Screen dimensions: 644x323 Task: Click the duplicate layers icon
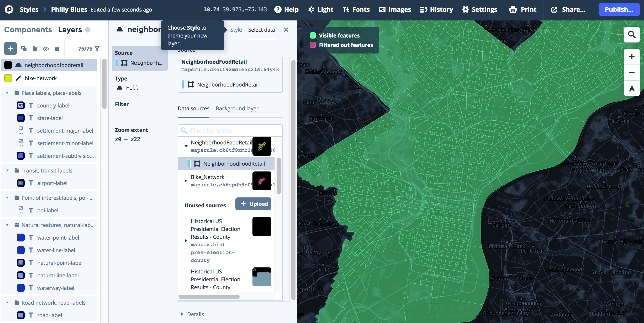pyautogui.click(x=24, y=49)
